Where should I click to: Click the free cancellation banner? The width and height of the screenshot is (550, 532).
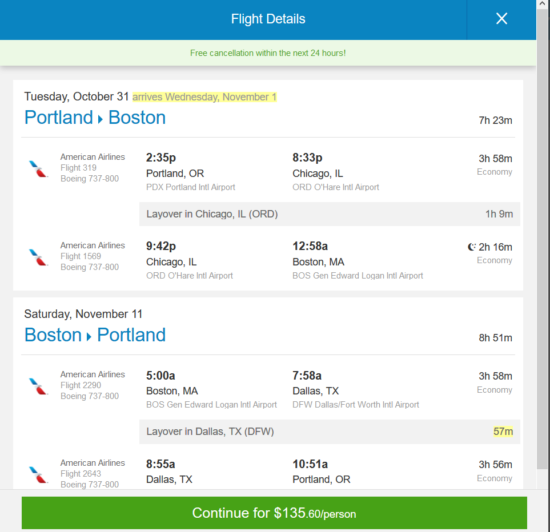(268, 53)
